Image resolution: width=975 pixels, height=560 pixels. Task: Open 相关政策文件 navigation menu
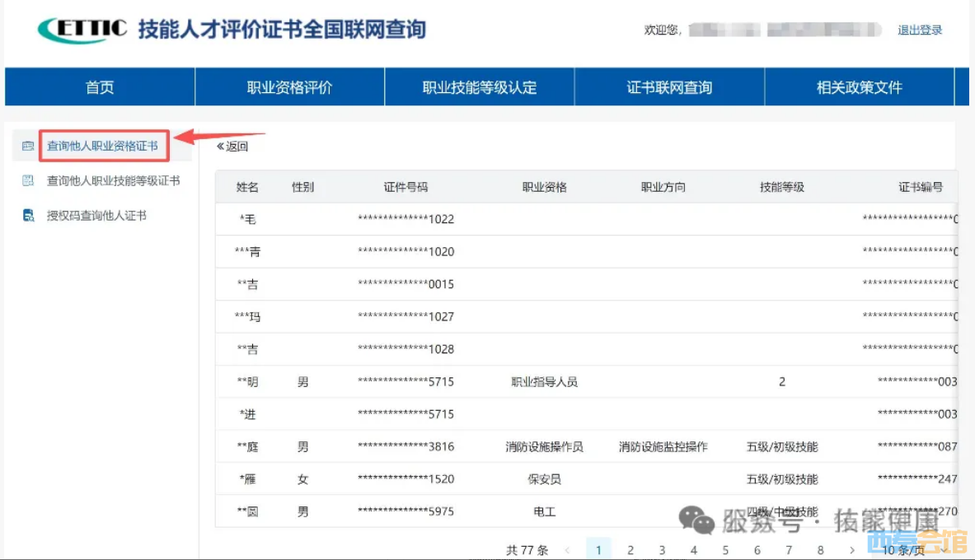859,87
